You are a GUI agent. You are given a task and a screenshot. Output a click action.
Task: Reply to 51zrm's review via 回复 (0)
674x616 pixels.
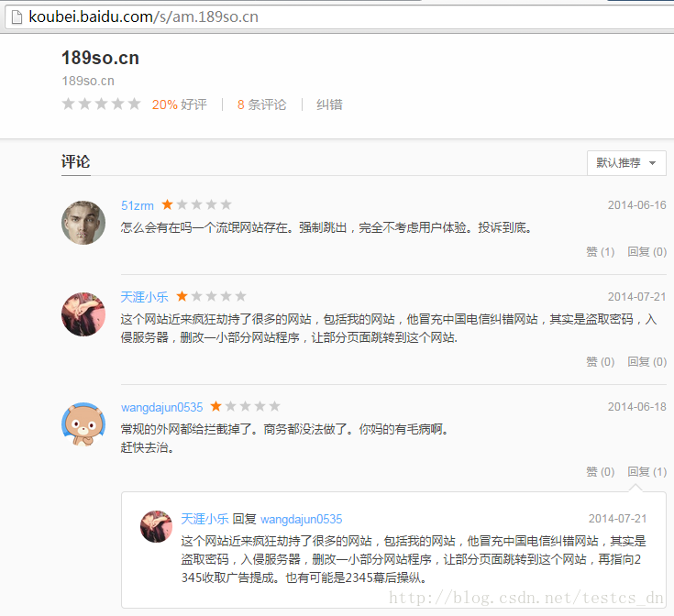click(x=646, y=252)
